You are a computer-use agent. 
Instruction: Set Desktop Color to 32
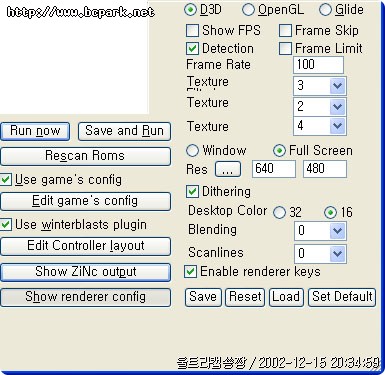279,212
